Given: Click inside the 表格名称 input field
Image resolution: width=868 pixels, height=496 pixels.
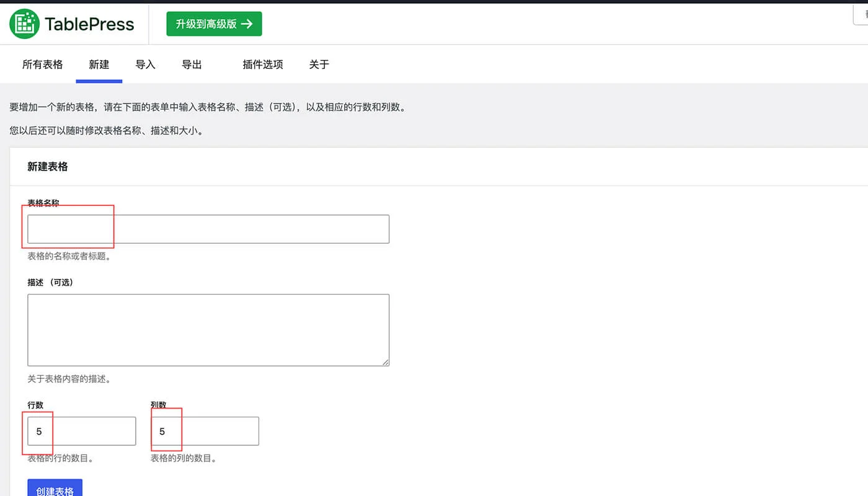Looking at the screenshot, I should click(208, 229).
